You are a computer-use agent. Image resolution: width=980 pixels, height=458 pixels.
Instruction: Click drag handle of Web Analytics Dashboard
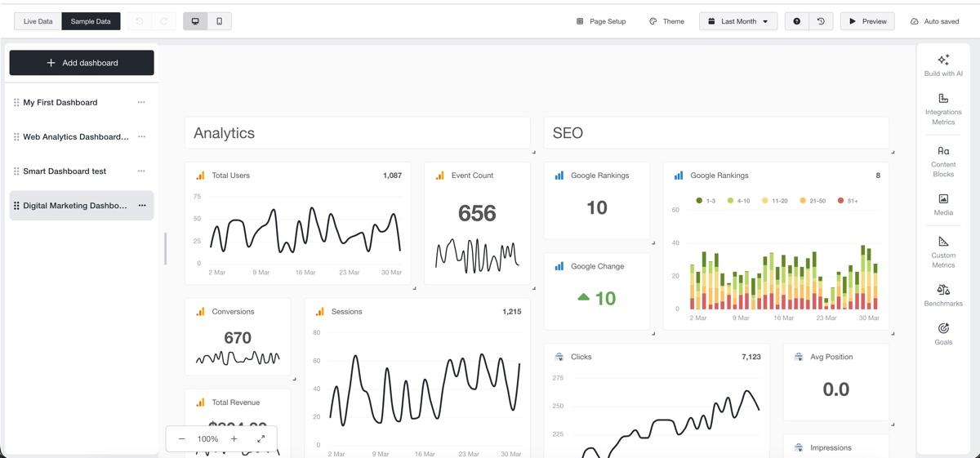pyautogui.click(x=16, y=137)
